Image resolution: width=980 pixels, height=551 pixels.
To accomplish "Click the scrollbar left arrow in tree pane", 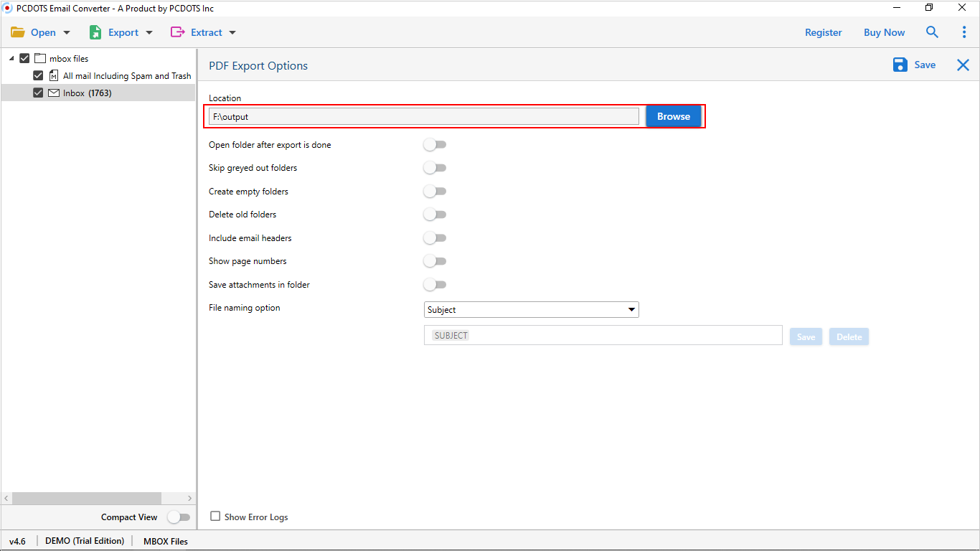I will pyautogui.click(x=6, y=498).
